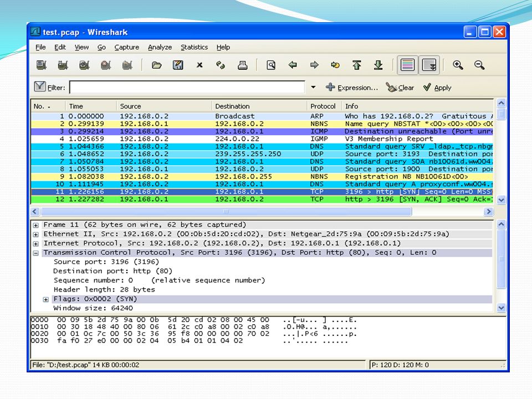Sort packets by the Time column
This screenshot has height=399, width=532.
91,106
